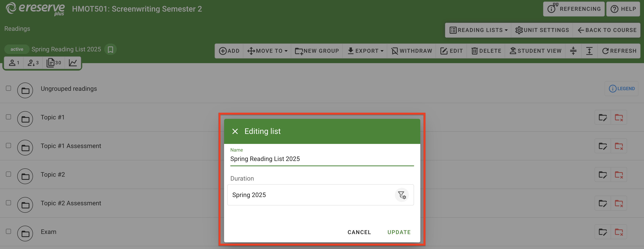Select the Topic #2 checkbox
The height and width of the screenshot is (249, 644).
coord(8,174)
